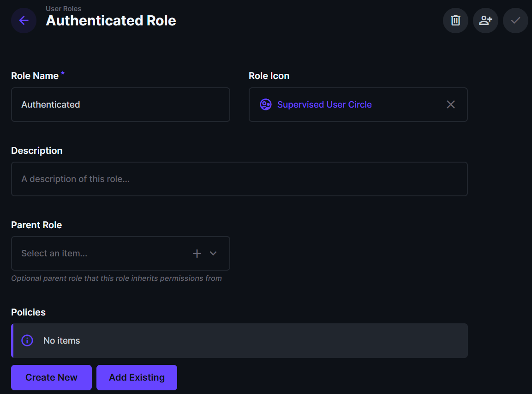Click the Add Existing policy button
Image resolution: width=532 pixels, height=394 pixels.
tap(137, 377)
